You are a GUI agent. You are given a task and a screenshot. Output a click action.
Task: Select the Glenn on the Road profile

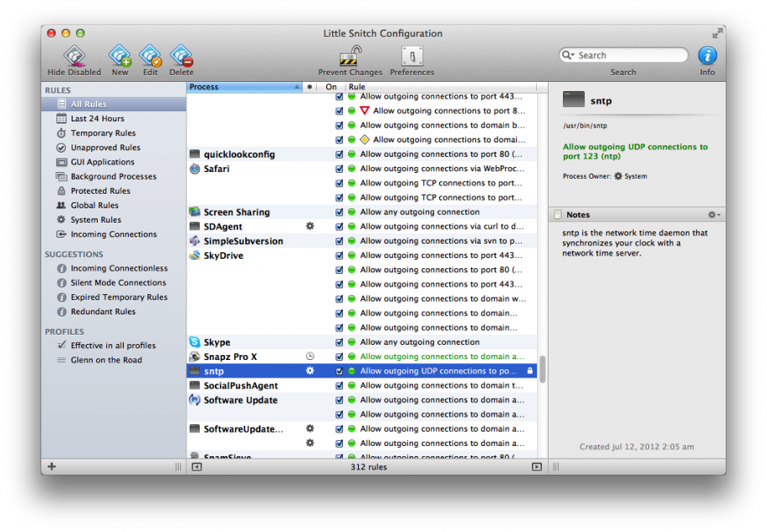pos(114,360)
